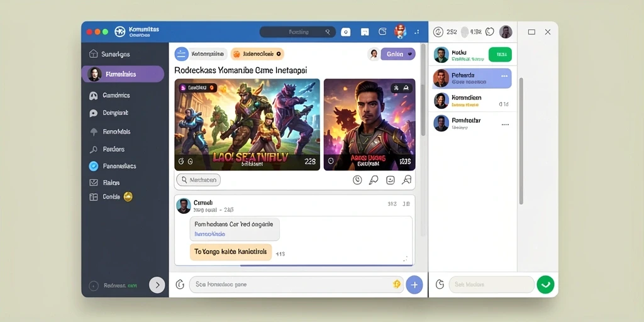
Task: Focus the main message input field
Action: pos(296,284)
